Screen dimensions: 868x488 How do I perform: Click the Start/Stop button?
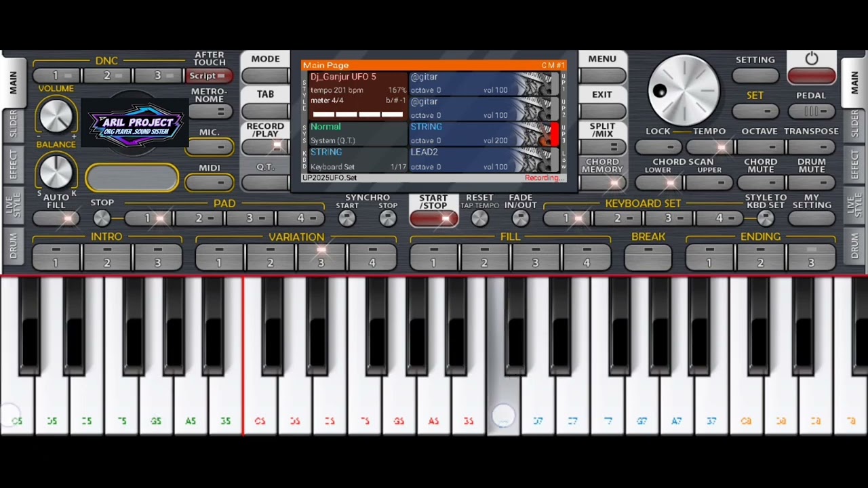(x=433, y=218)
